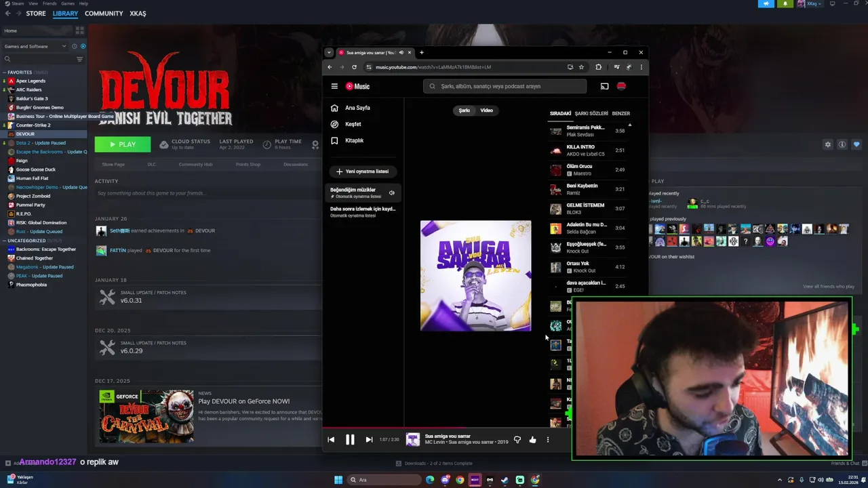The height and width of the screenshot is (488, 868).
Task: Open Steam library filter options icon
Action: 79,59
